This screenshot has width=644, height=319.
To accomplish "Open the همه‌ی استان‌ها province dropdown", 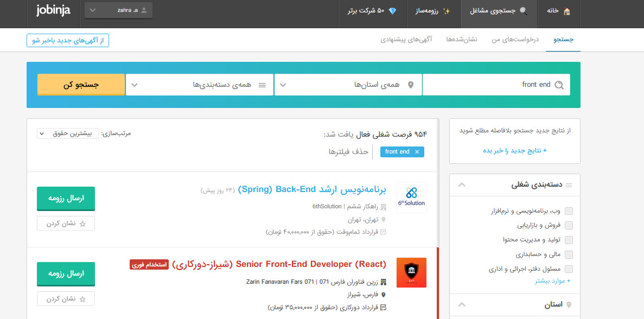I will (348, 85).
